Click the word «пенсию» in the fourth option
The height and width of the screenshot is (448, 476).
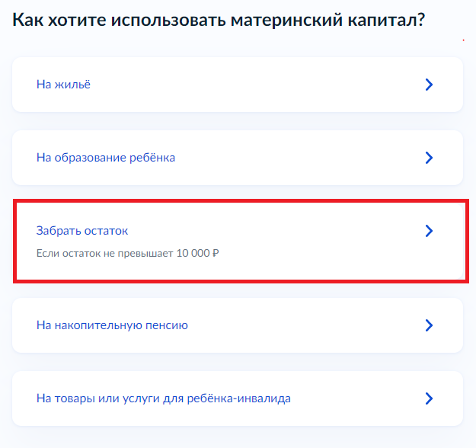point(166,325)
